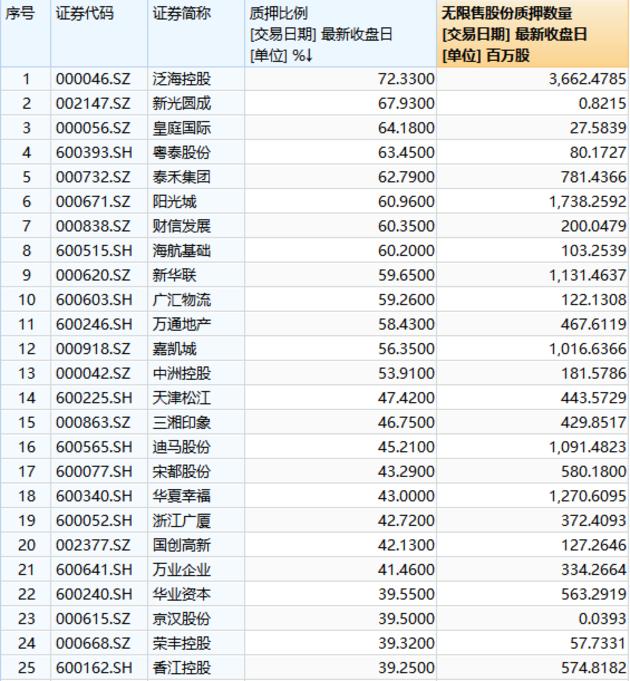Select stock code 000046.SZ
Screen dimensions: 630x681
[x=93, y=79]
